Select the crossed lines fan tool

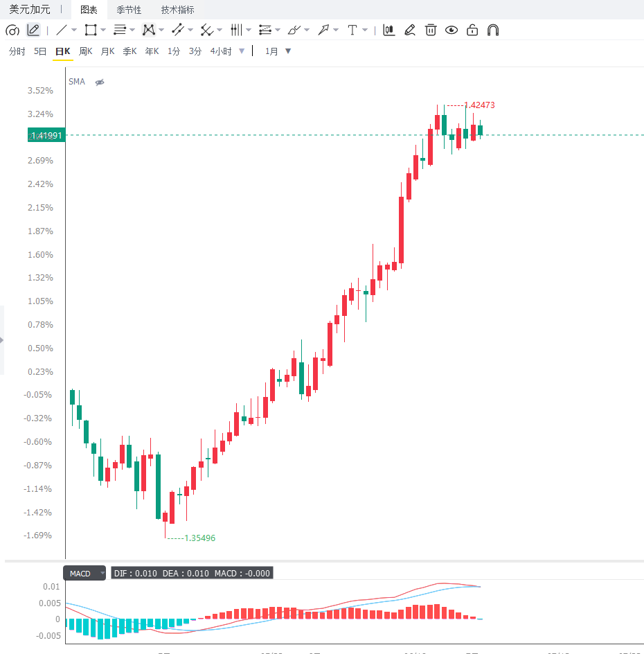[x=207, y=30]
